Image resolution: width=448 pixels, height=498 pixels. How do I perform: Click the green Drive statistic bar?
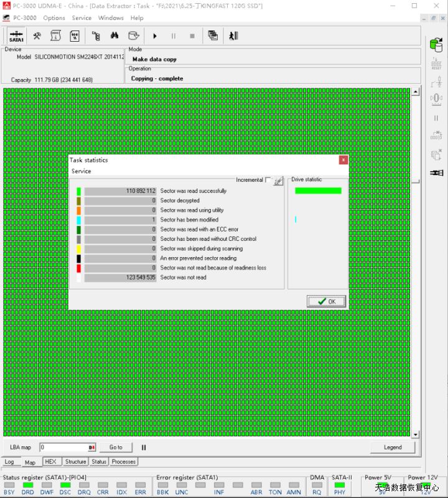pyautogui.click(x=318, y=190)
